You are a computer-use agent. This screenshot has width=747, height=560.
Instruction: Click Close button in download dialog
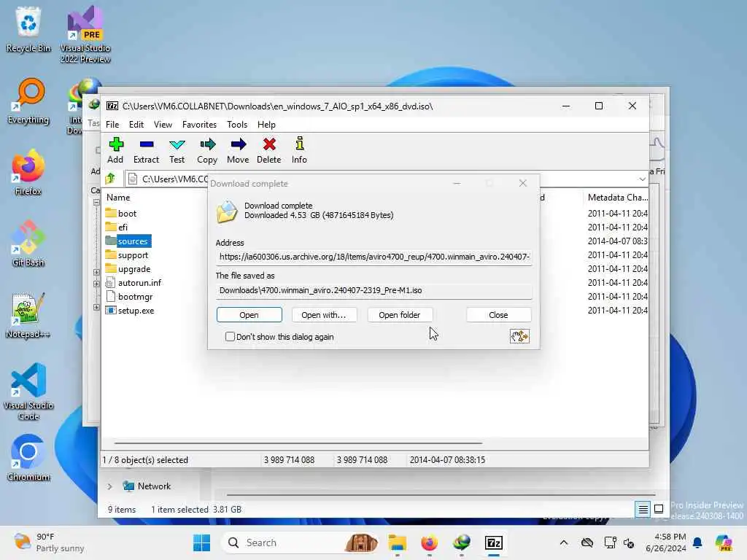point(498,315)
